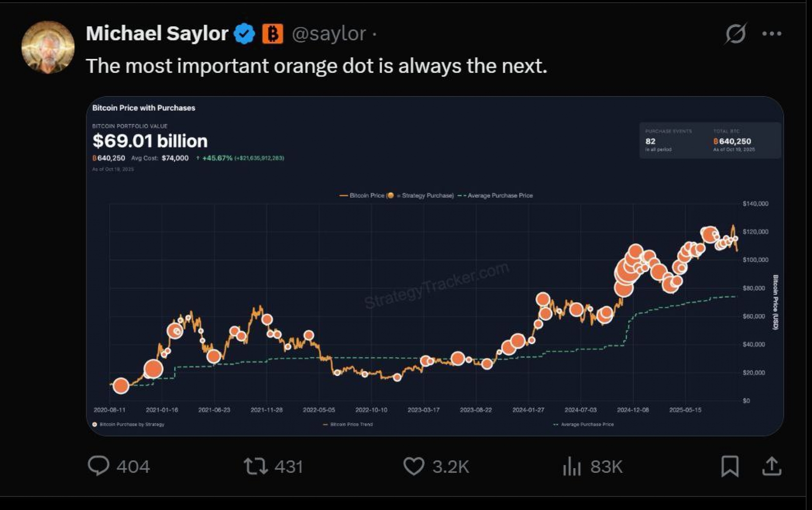The image size is (812, 510).
Task: Toggle Bitcoin Purchase by Strategy legend entry
Action: tap(132, 425)
